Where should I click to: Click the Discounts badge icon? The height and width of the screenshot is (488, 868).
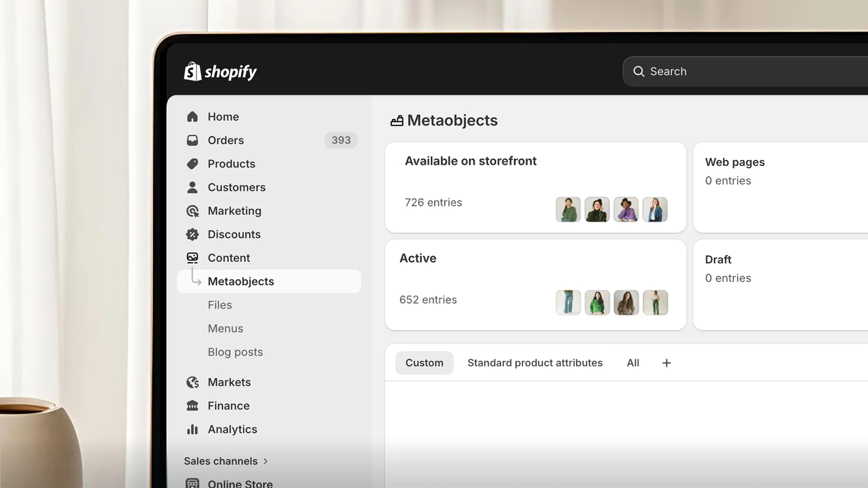point(193,235)
